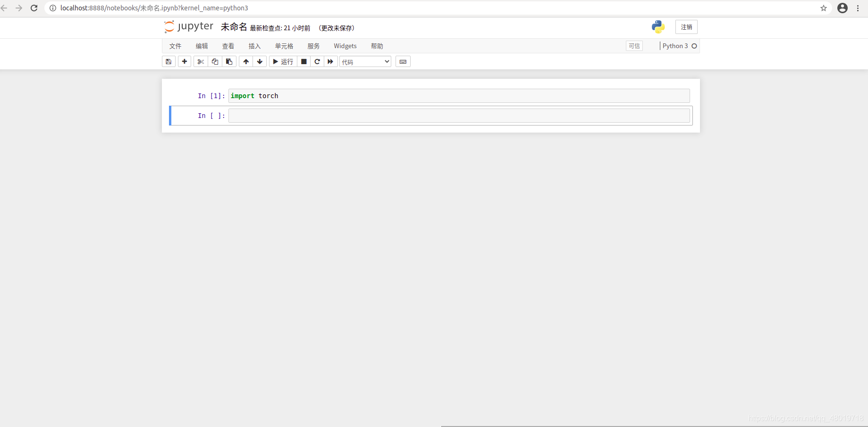The width and height of the screenshot is (868, 427).
Task: Click the 最新检查点 checkpoint text
Action: (x=280, y=28)
